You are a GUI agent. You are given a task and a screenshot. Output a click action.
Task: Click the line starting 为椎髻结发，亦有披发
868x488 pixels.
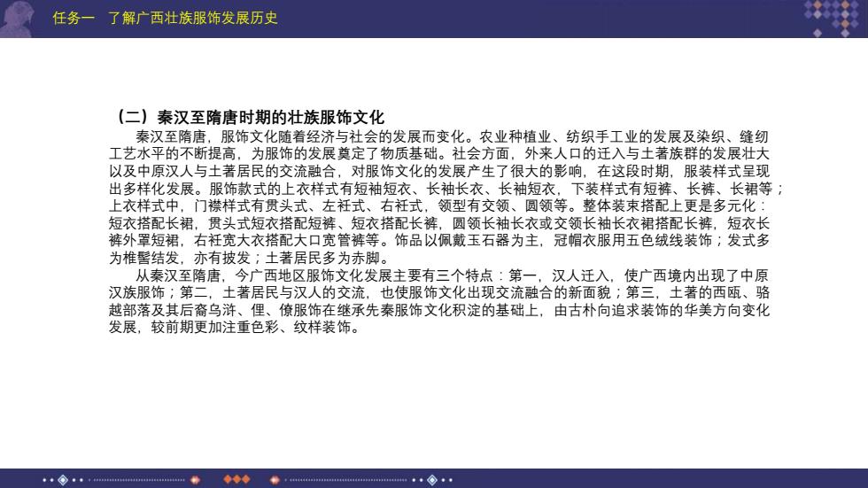click(x=251, y=259)
